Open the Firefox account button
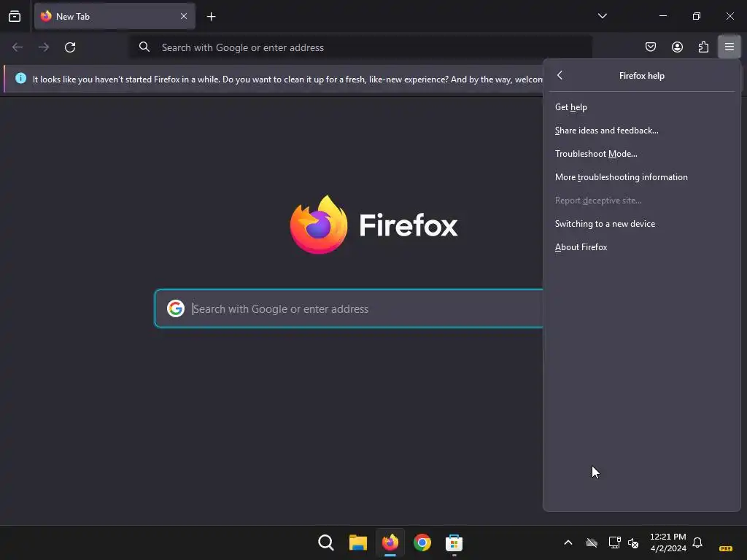The width and height of the screenshot is (747, 560). 677,47
